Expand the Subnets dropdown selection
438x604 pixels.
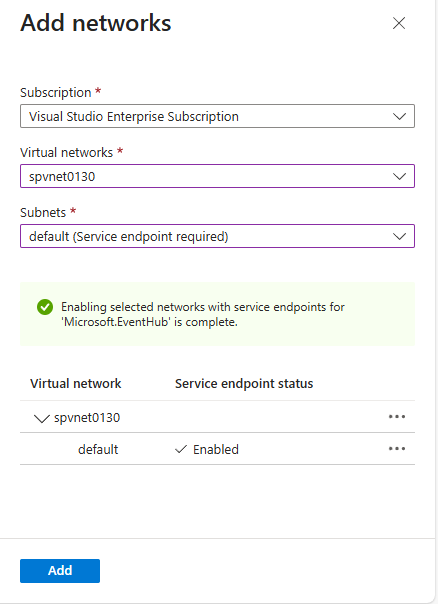pos(217,236)
